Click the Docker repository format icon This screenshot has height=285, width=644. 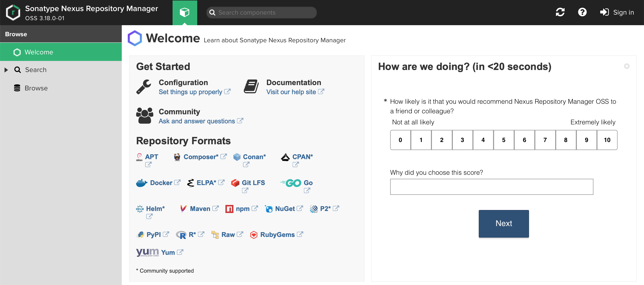coord(142,182)
